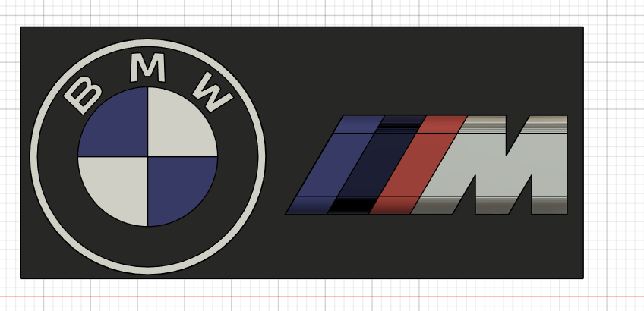Click the top bevel of the red stripe
This screenshot has width=644, height=311.
pyautogui.click(x=442, y=124)
